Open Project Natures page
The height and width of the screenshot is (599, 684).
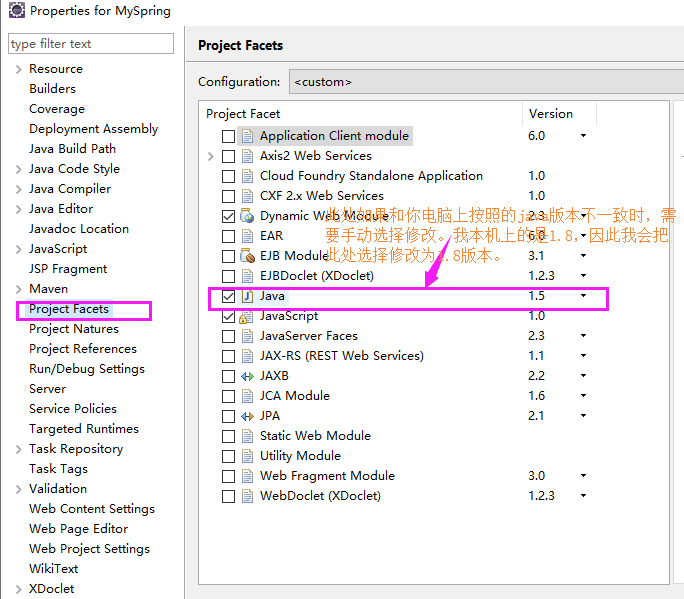tap(74, 329)
